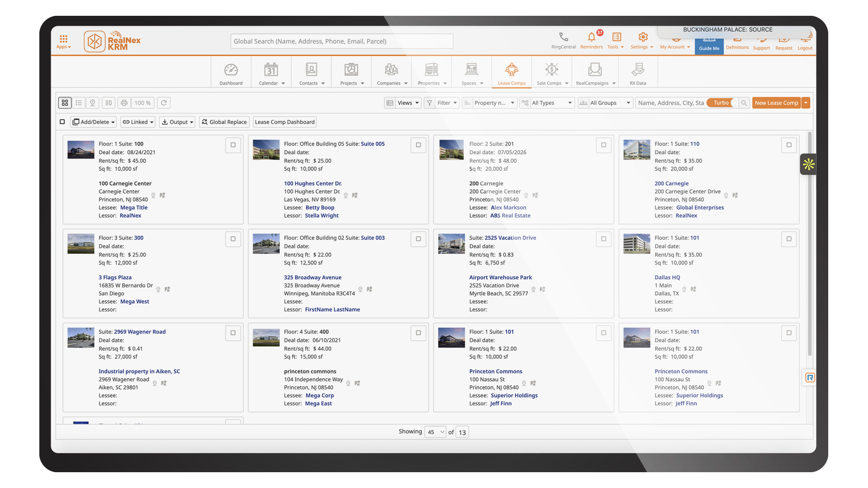Image resolution: width=868 pixels, height=488 pixels.
Task: Select the Suite 400 princeton commons checkbox
Action: click(418, 333)
